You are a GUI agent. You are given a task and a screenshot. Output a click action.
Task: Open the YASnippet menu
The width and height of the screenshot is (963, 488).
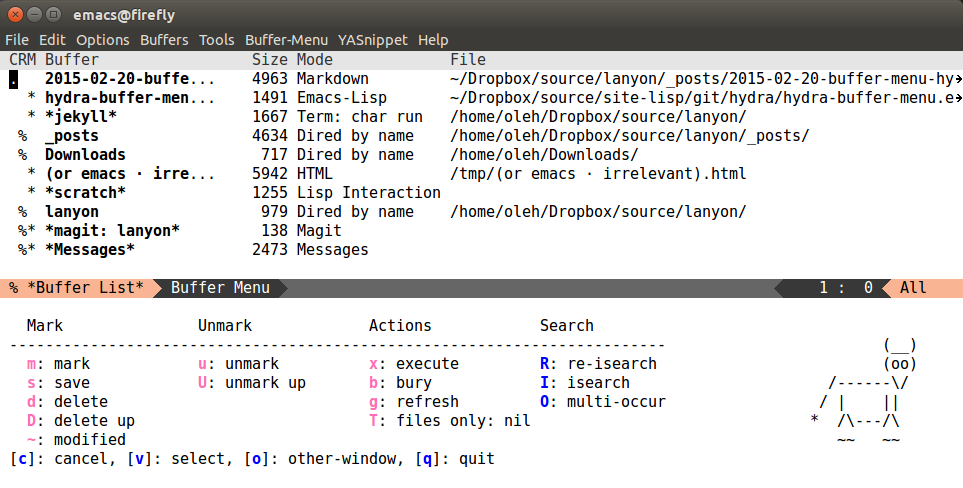[373, 40]
